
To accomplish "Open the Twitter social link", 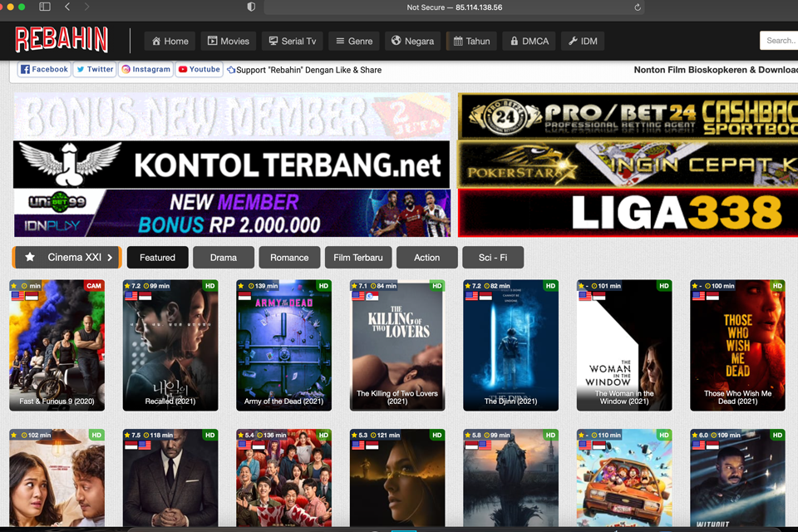I will (x=95, y=69).
